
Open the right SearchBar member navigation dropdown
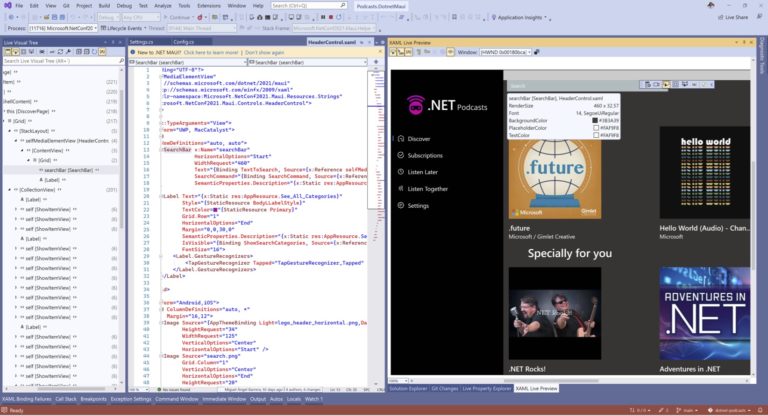pyautogui.click(x=308, y=62)
